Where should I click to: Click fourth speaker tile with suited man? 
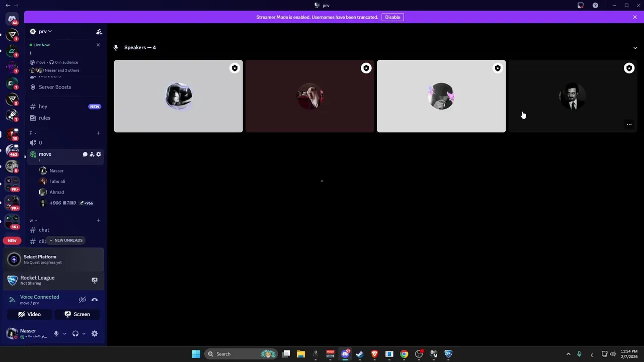coord(573,96)
